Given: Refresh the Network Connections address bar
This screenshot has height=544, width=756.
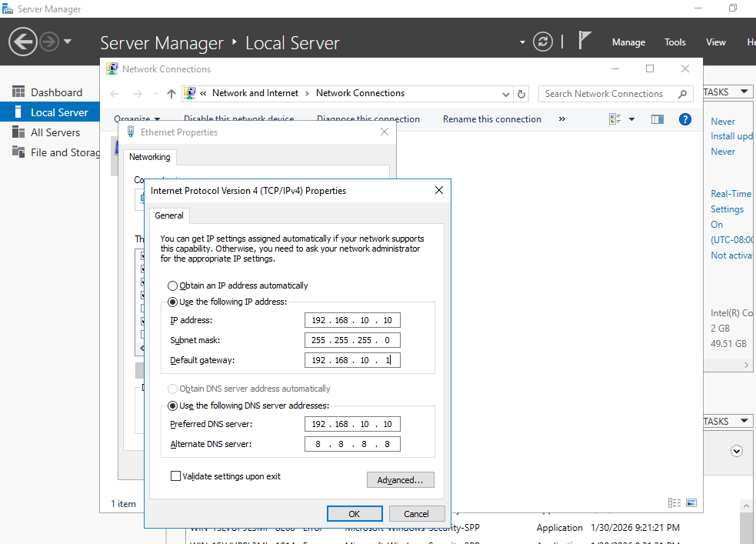Looking at the screenshot, I should (521, 94).
